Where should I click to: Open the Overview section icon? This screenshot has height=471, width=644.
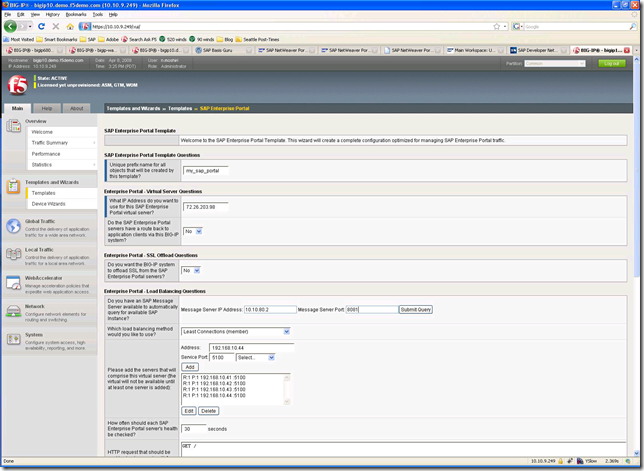tap(14, 125)
